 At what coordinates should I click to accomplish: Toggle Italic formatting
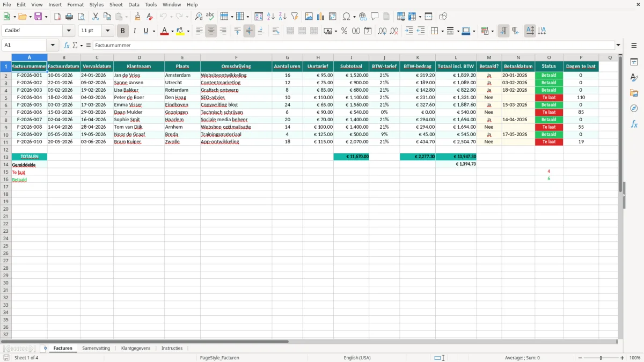(x=135, y=31)
